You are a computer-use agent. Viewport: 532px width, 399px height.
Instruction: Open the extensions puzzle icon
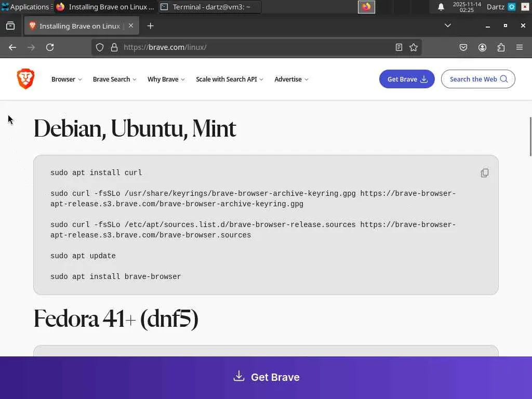(501, 47)
